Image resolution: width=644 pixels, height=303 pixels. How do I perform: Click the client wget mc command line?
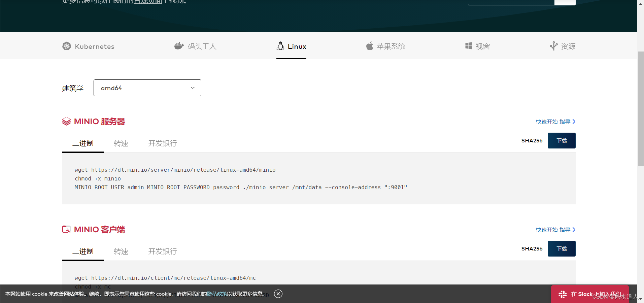[x=165, y=278]
